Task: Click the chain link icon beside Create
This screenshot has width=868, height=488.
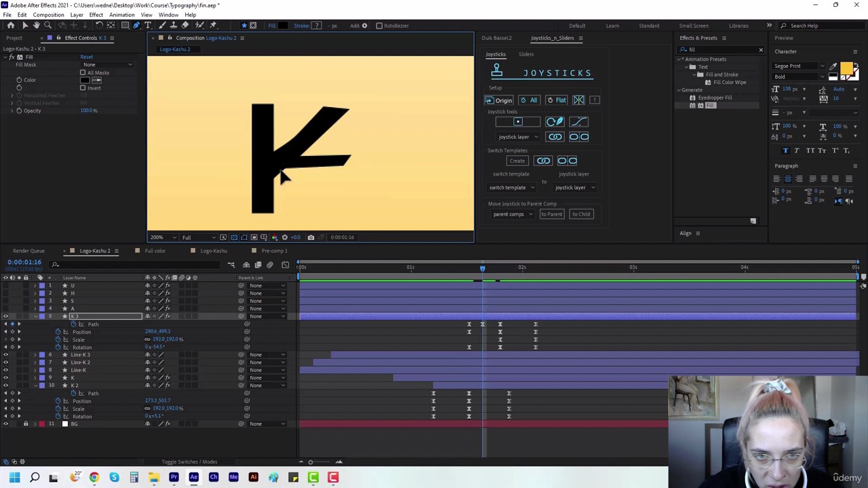Action: pos(543,161)
